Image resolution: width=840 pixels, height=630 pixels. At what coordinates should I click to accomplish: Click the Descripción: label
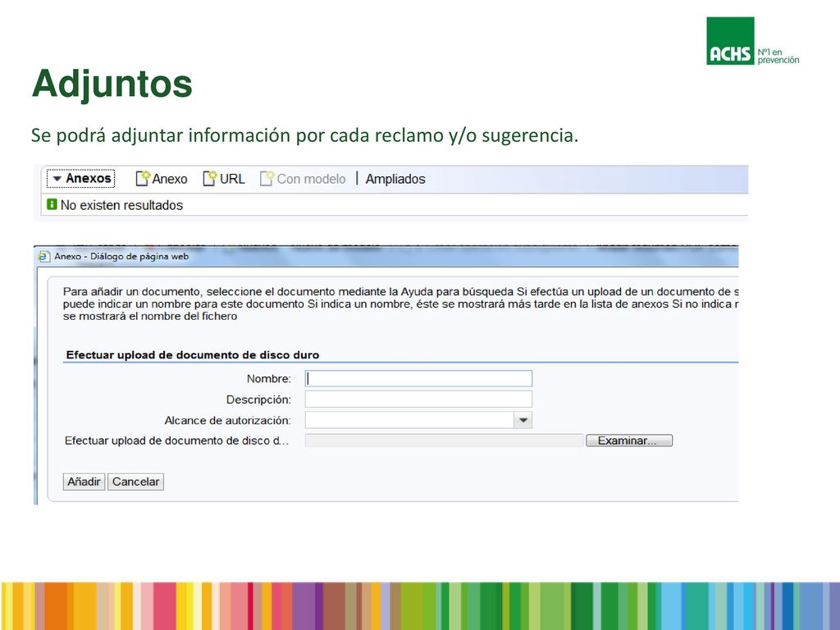pyautogui.click(x=258, y=399)
